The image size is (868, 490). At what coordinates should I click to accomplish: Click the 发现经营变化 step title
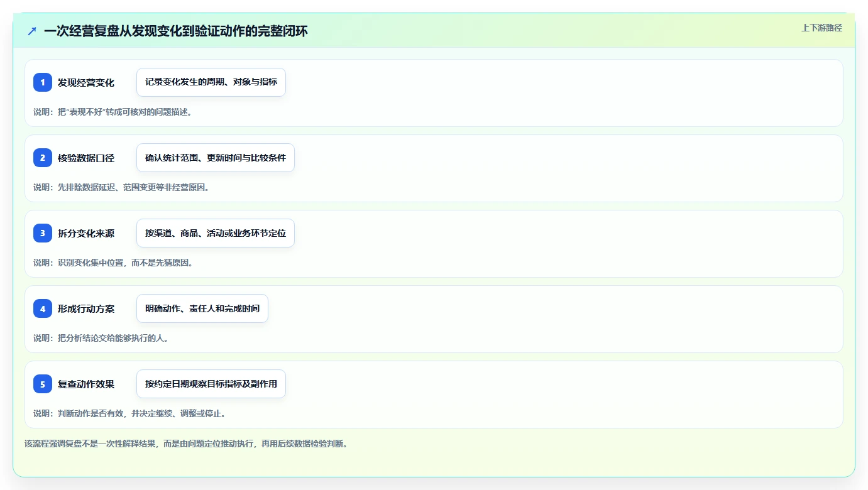point(86,82)
